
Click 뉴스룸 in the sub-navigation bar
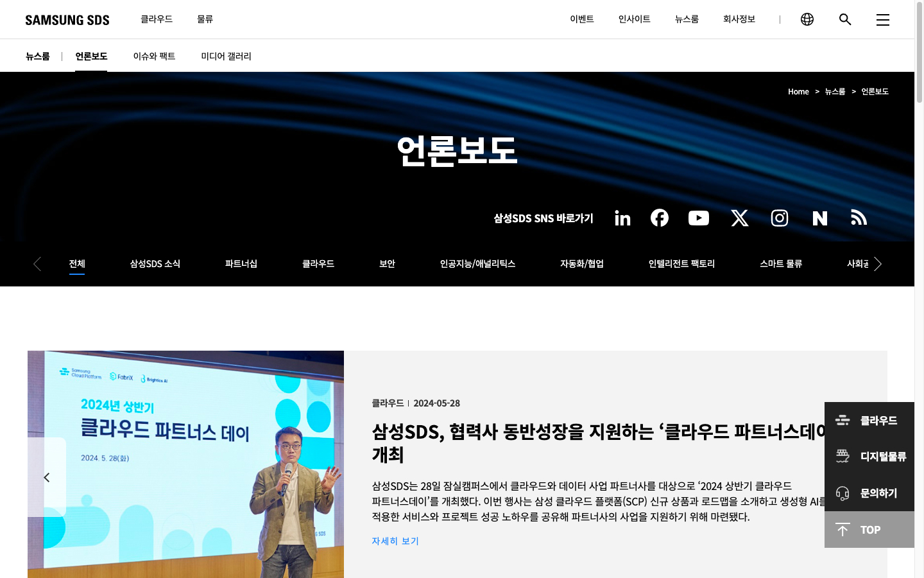click(x=38, y=57)
